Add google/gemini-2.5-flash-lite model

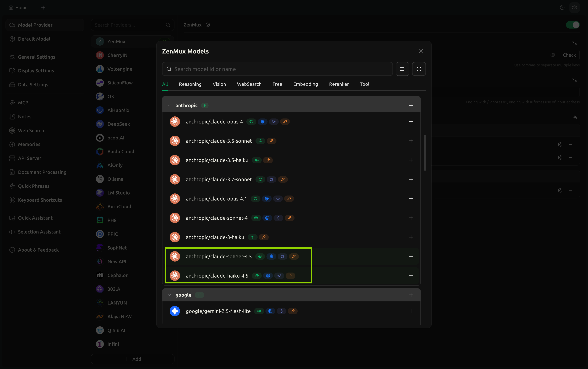point(411,311)
